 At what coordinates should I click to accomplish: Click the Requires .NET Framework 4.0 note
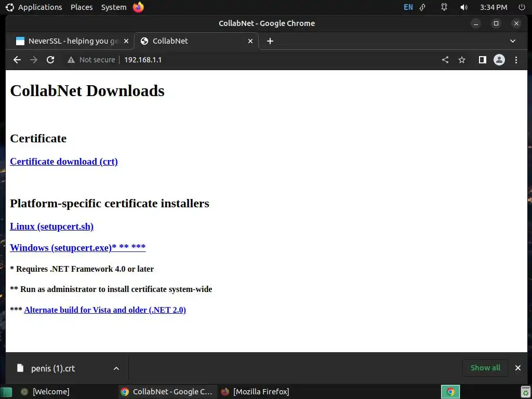point(82,269)
